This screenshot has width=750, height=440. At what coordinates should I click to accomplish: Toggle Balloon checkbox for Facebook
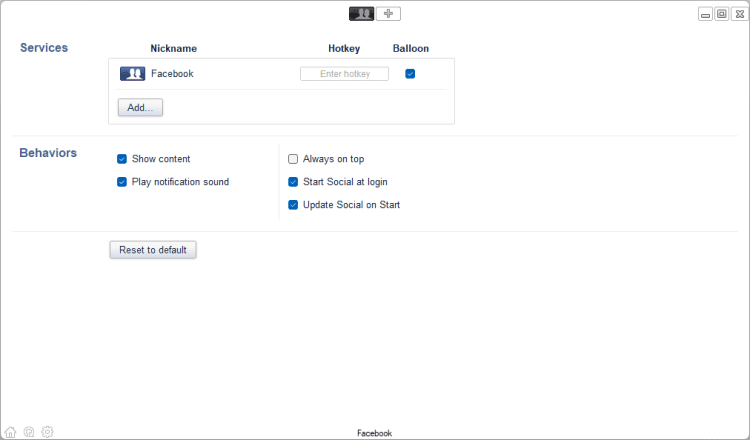coord(410,74)
